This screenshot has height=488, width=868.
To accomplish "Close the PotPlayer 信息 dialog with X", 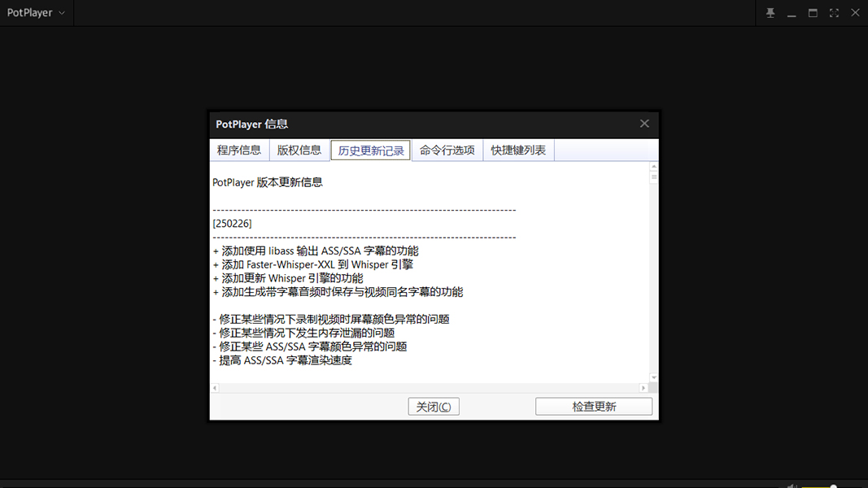I will point(644,124).
